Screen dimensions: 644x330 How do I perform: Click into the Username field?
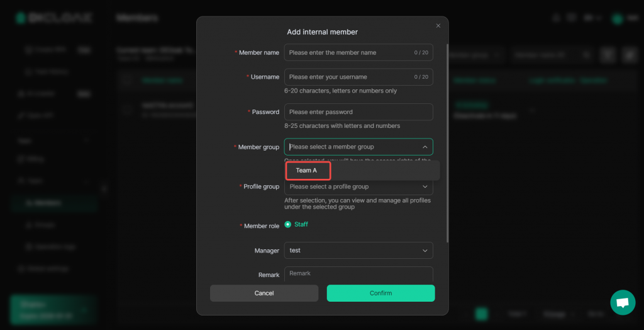tap(349, 77)
